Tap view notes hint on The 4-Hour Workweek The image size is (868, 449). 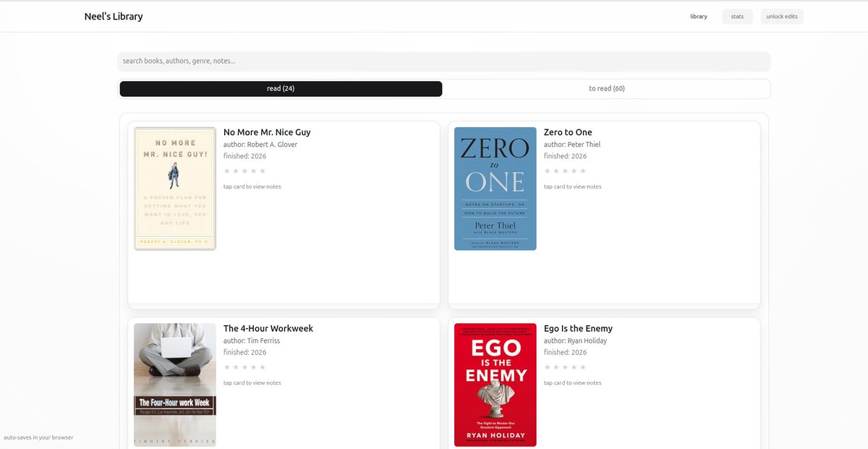tap(252, 382)
